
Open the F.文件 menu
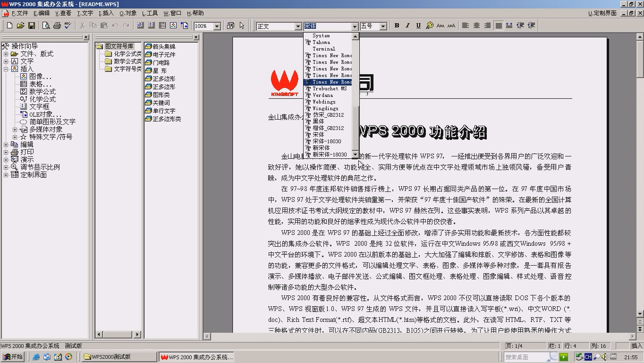[x=20, y=13]
